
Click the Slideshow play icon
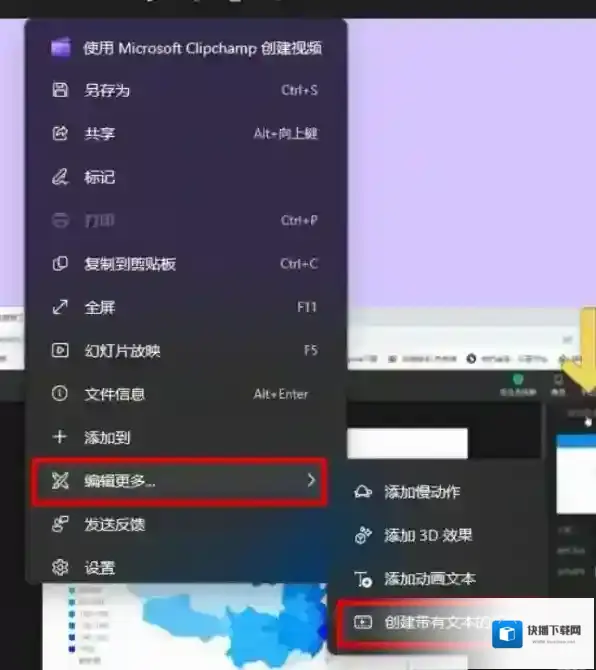(x=60, y=350)
